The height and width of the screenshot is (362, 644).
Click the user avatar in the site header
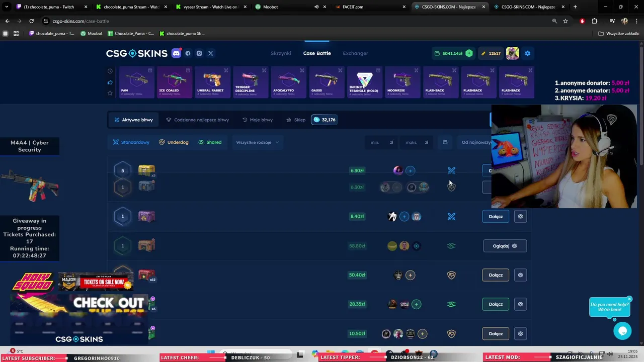click(513, 53)
